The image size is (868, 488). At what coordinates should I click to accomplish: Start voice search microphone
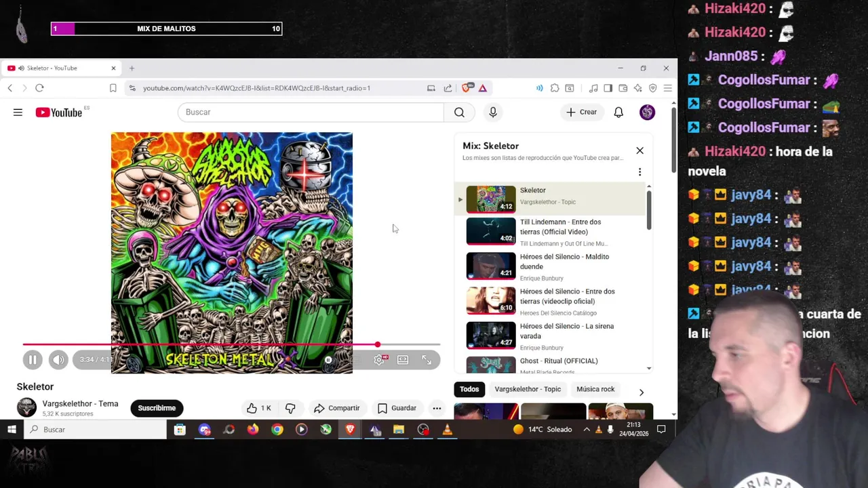tap(493, 113)
